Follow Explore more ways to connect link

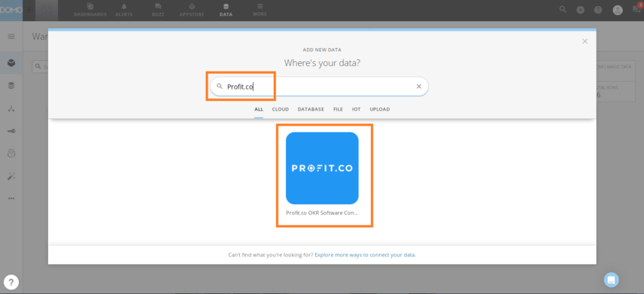pyautogui.click(x=365, y=255)
